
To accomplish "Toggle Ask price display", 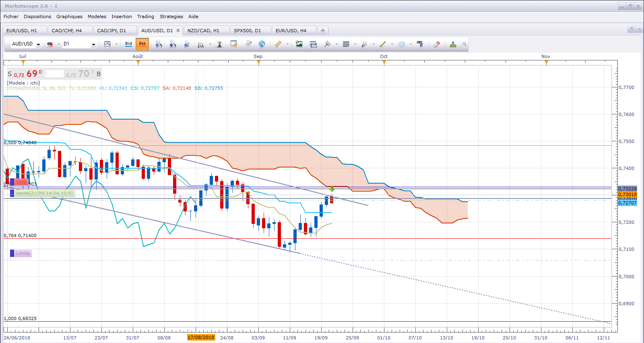I will pyautogui.click(x=142, y=44).
